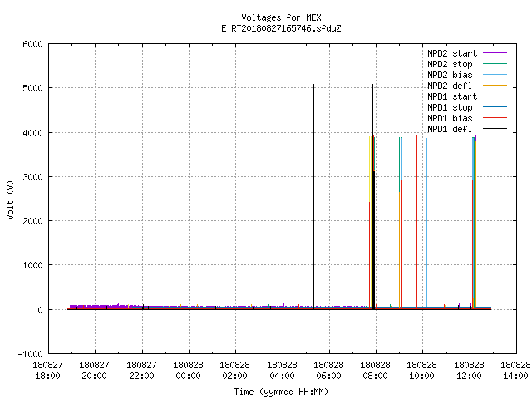532x399 pixels.
Task: Click the orange line sample beside NPD2 defl
Action: pyautogui.click(x=495, y=86)
